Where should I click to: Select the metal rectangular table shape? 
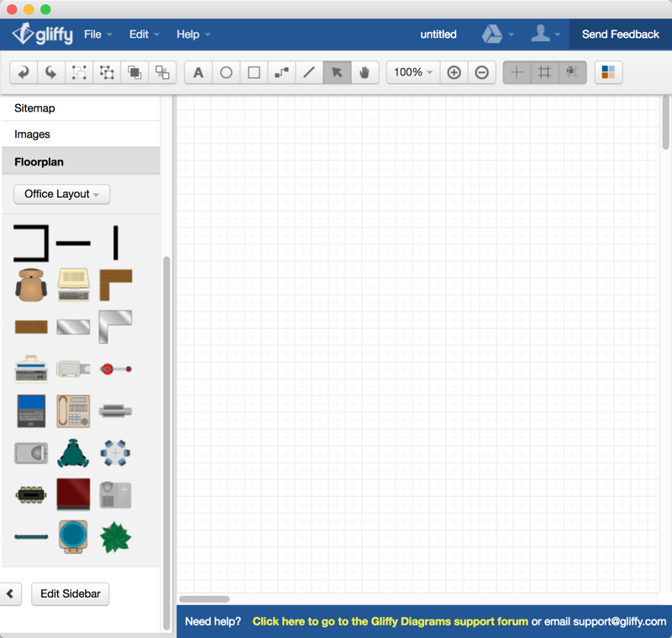[x=73, y=327]
